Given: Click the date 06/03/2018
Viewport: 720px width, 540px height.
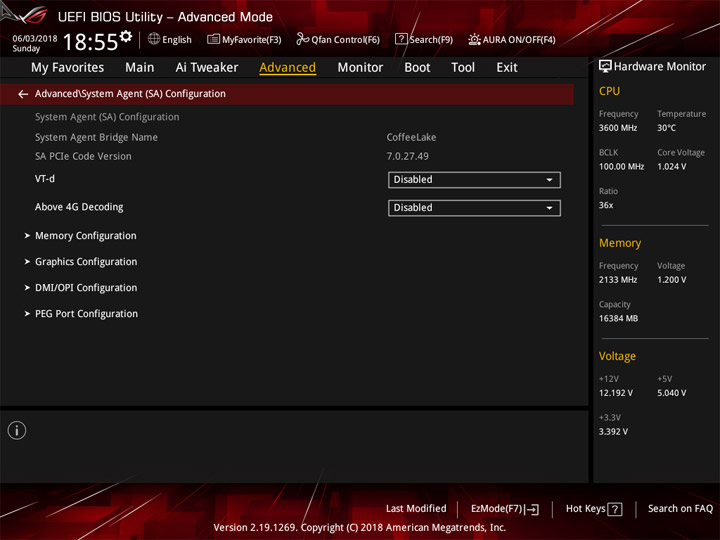Looking at the screenshot, I should [x=35, y=39].
